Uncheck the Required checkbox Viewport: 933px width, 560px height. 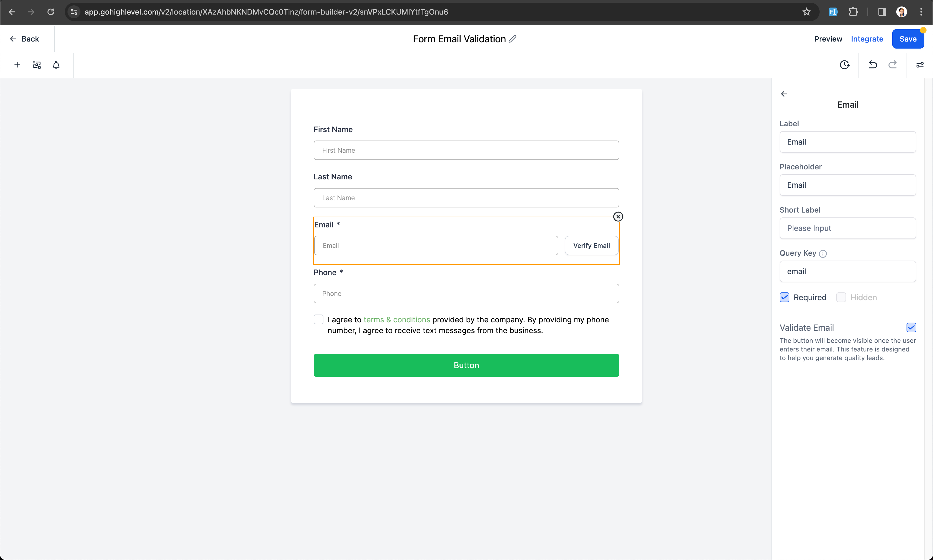784,297
